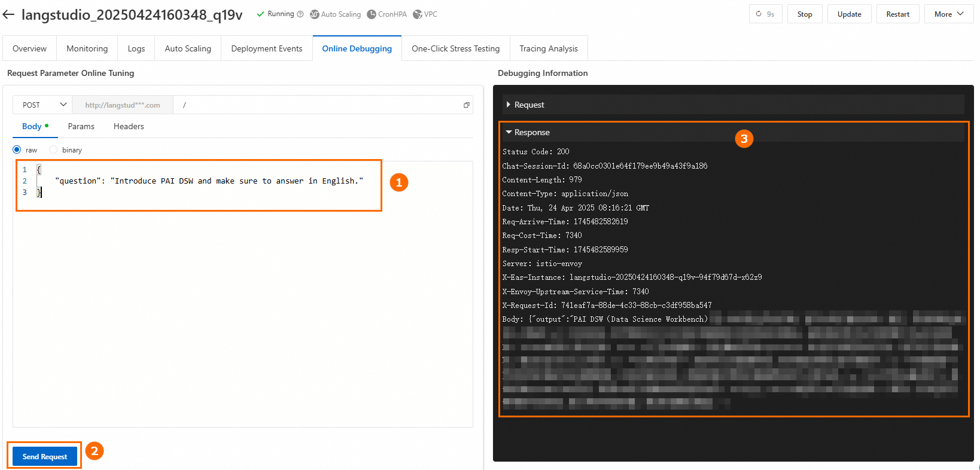The height and width of the screenshot is (470, 980).
Task: Open the POST method dropdown
Action: click(42, 105)
